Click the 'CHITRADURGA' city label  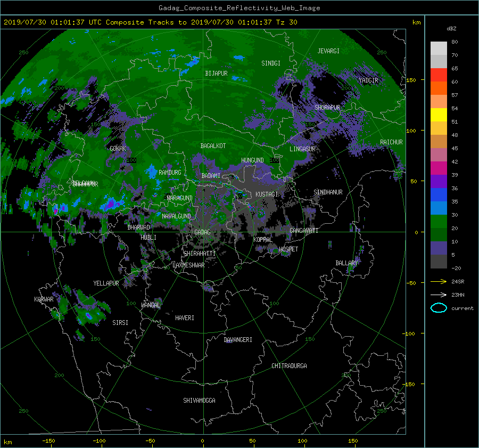coord(290,366)
